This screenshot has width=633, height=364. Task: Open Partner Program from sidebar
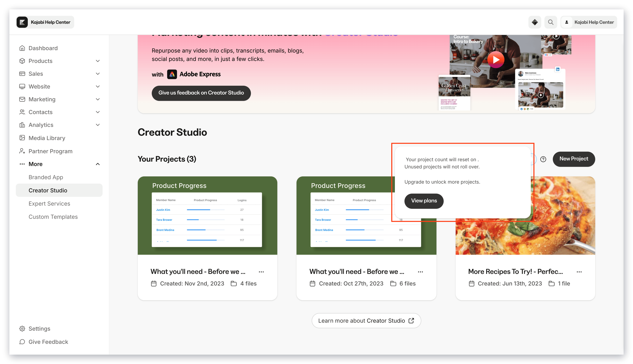point(50,151)
